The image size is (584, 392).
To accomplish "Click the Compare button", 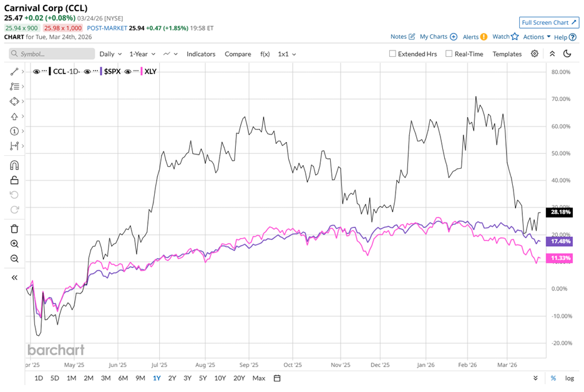I will coord(238,54).
